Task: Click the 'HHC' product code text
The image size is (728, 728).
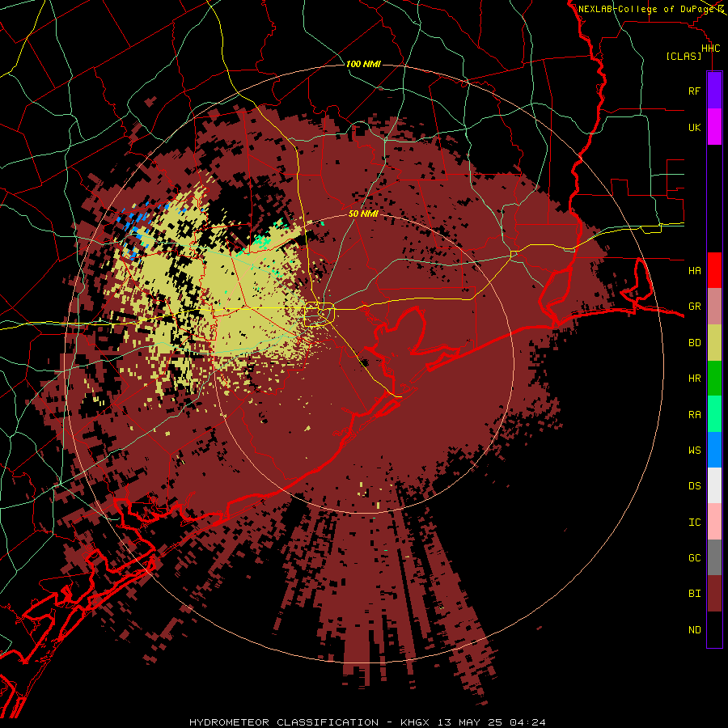Action: (x=711, y=49)
